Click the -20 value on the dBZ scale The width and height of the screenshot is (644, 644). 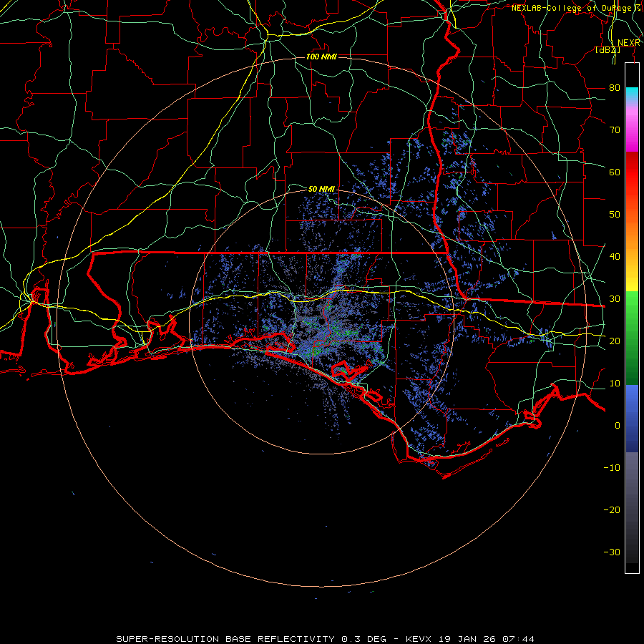click(x=612, y=509)
